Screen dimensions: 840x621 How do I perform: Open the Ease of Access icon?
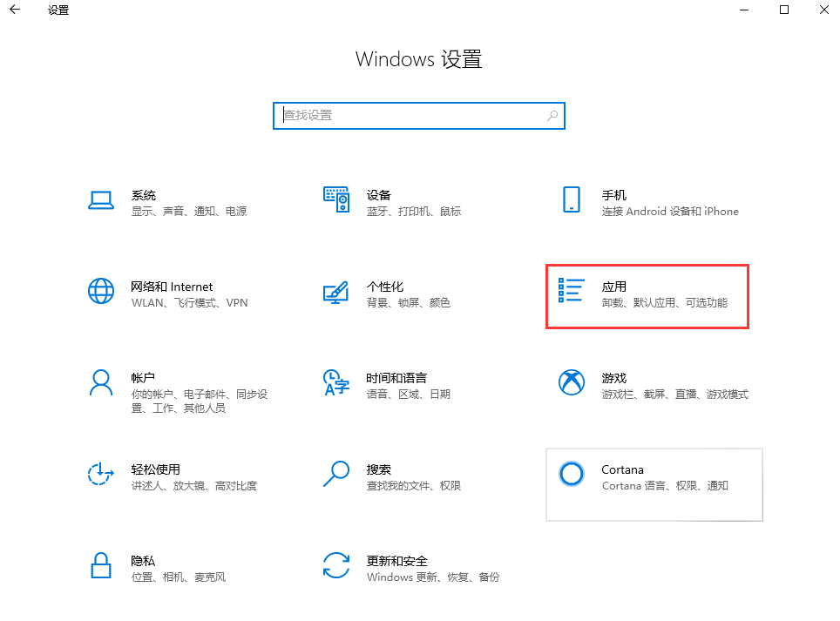[x=101, y=474]
